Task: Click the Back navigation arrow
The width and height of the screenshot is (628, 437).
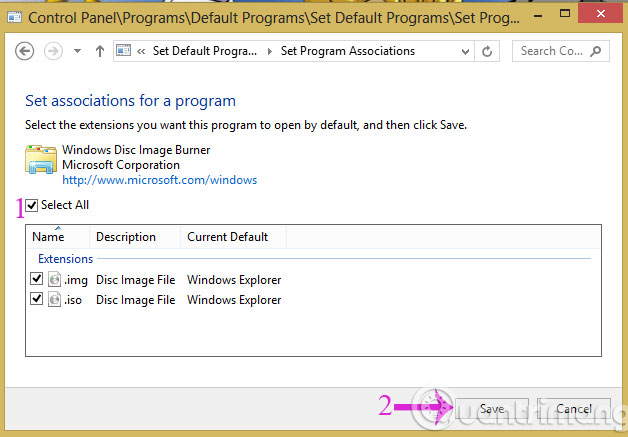Action: tap(25, 51)
